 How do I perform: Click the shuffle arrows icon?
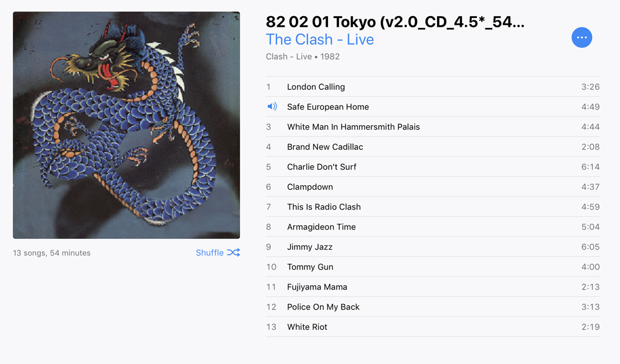point(233,252)
